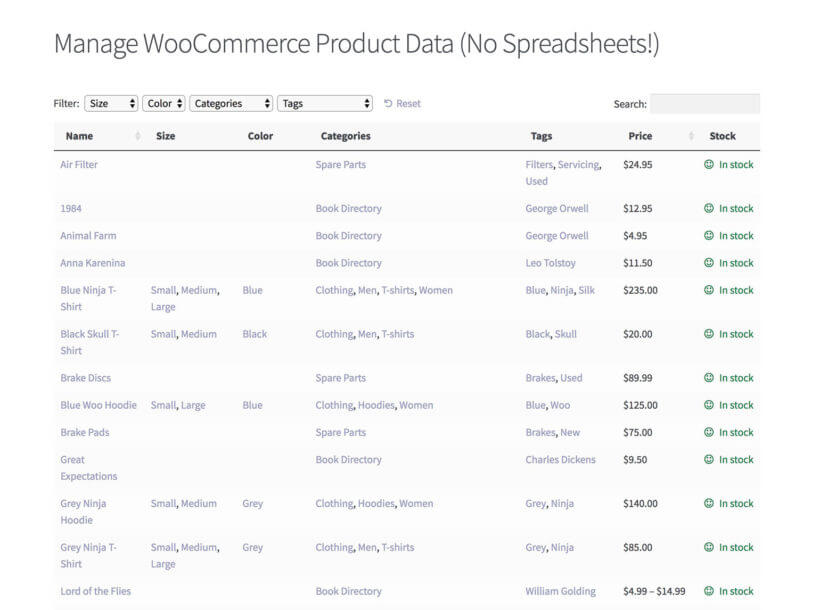820x610 pixels.
Task: Open the Tags filter dropdown
Action: [x=324, y=103]
